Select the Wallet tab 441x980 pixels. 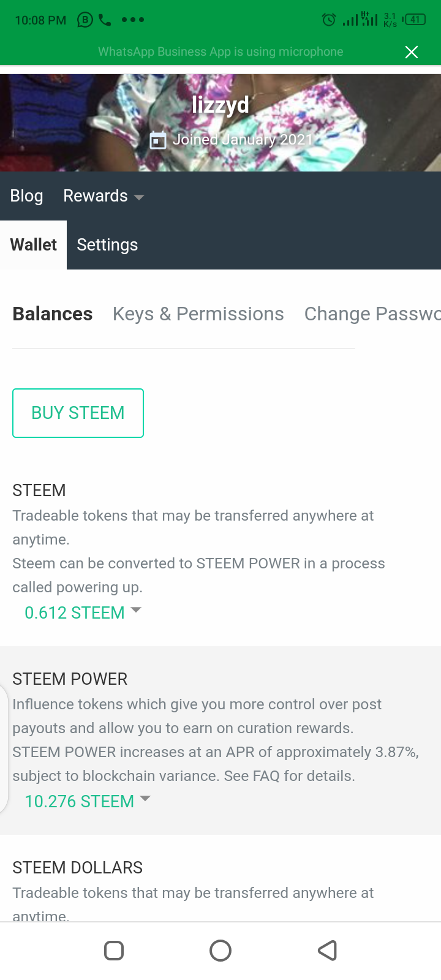(34, 245)
